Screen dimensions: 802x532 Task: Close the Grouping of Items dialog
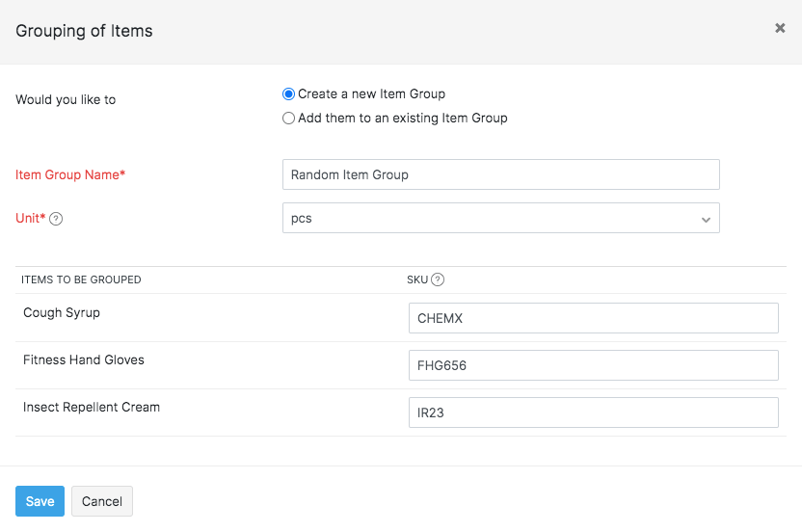(780, 28)
